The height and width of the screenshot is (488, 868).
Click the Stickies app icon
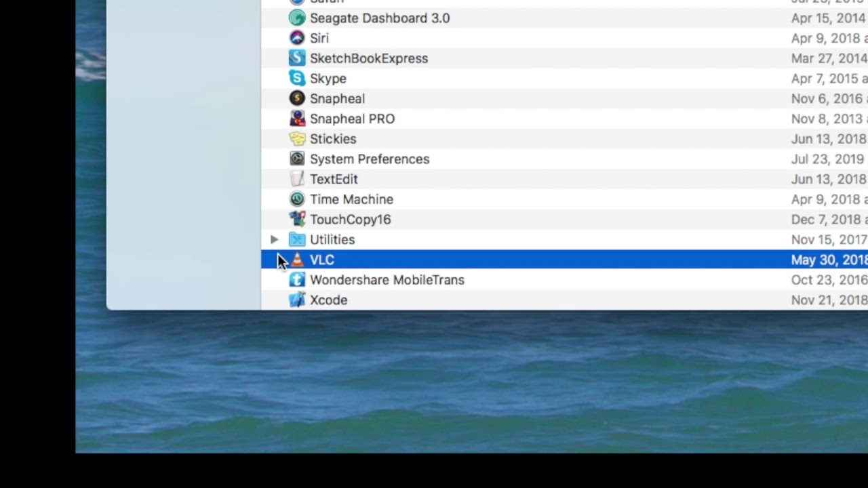point(297,139)
